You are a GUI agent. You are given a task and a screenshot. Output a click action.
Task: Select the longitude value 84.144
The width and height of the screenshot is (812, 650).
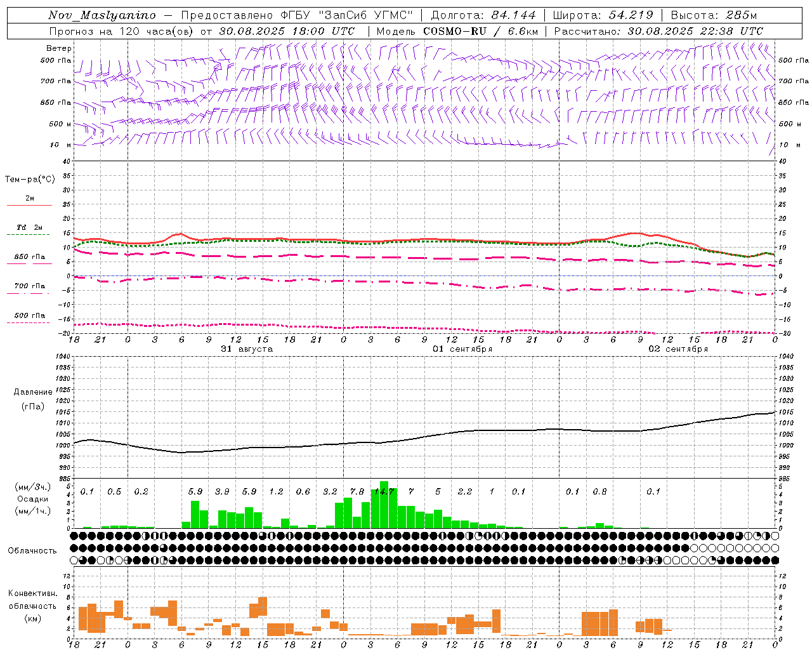pos(514,15)
